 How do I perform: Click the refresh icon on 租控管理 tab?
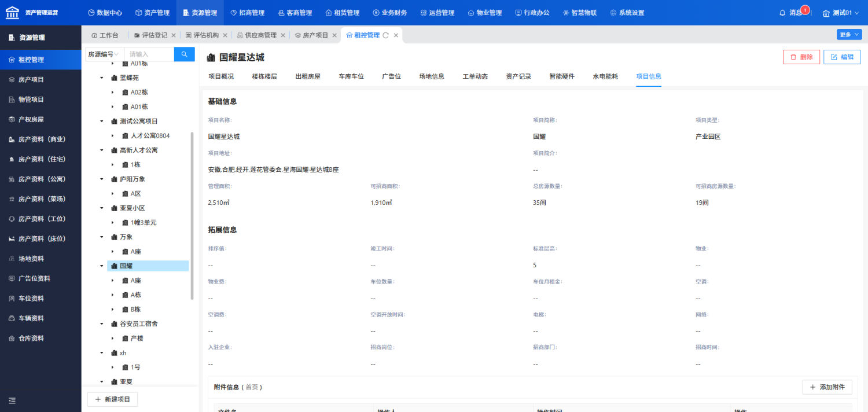[385, 35]
